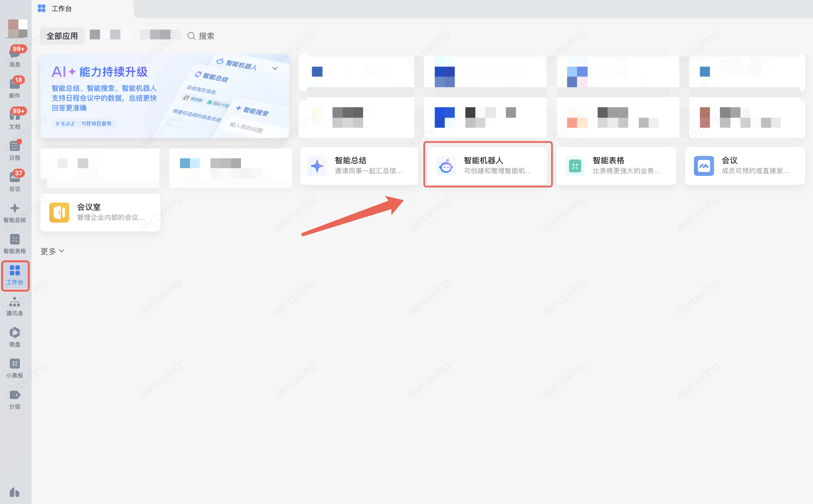Select the 全部应用 tab
Viewport: 813px width, 504px height.
(62, 36)
